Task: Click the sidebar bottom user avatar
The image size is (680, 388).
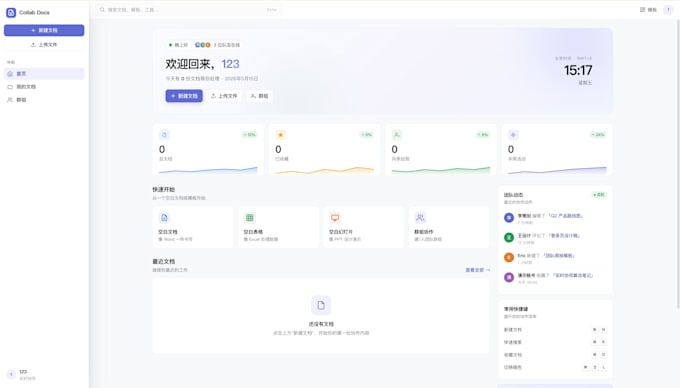Action: (x=11, y=375)
